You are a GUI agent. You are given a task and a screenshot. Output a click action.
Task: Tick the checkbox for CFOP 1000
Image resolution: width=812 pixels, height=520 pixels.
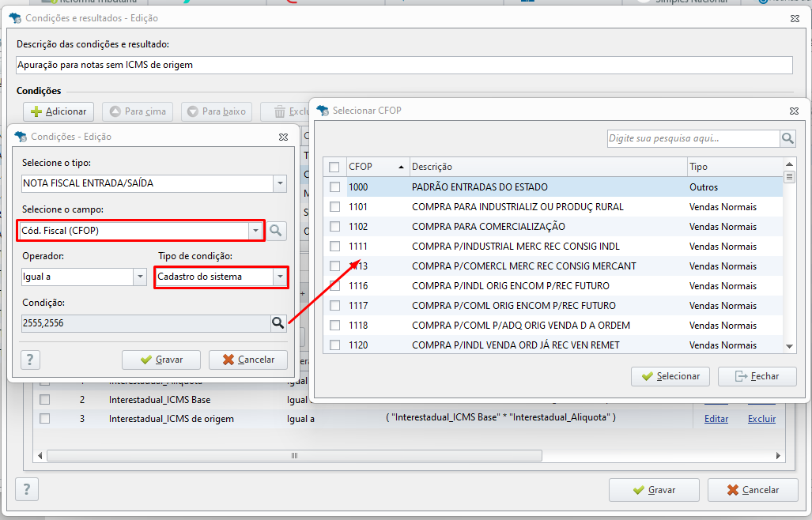335,187
